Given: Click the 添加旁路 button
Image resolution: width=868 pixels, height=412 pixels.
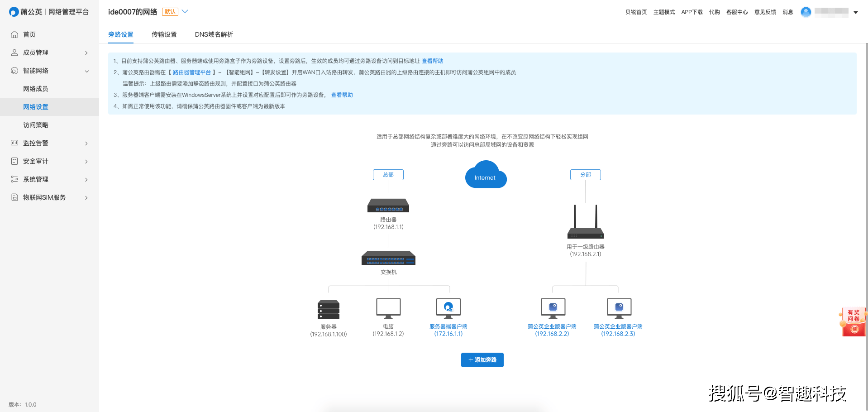Looking at the screenshot, I should (482, 360).
